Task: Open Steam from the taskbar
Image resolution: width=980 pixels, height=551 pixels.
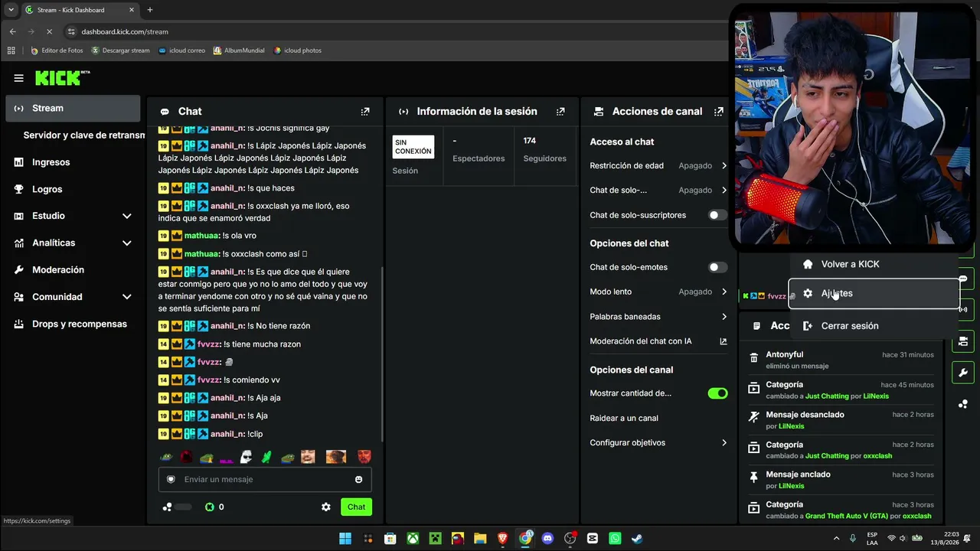Action: pos(637,538)
